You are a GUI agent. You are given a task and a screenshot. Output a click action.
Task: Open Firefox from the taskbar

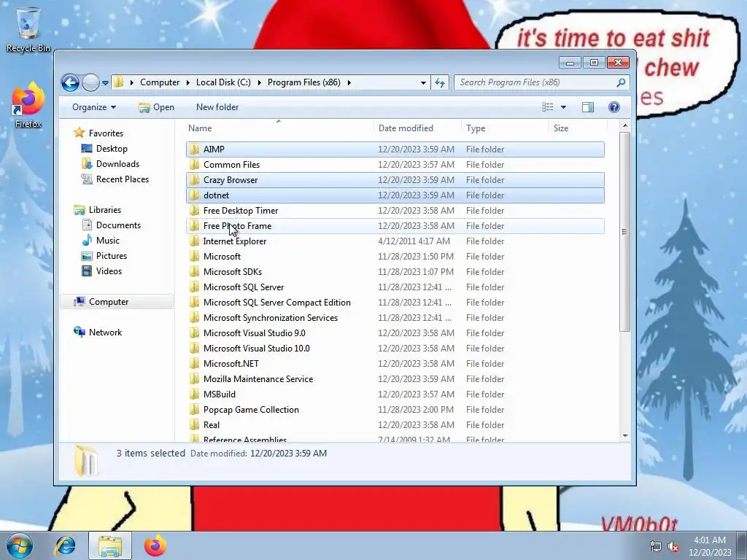pyautogui.click(x=155, y=545)
